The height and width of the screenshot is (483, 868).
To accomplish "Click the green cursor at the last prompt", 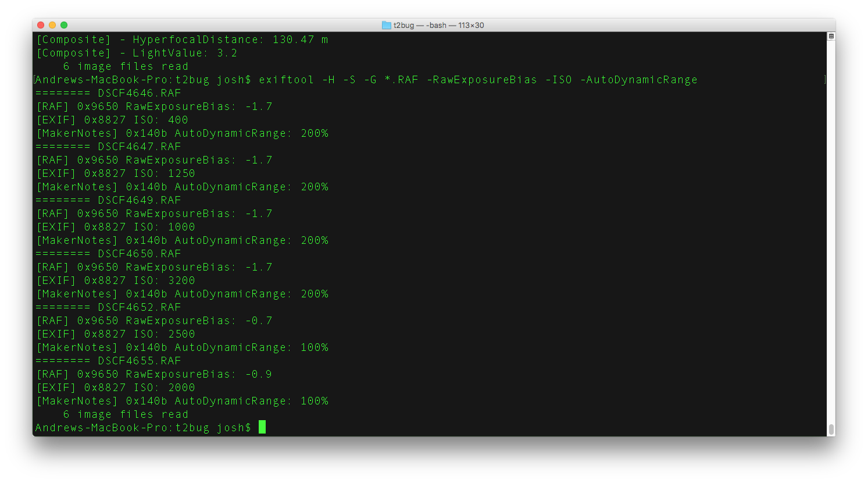I will point(262,427).
